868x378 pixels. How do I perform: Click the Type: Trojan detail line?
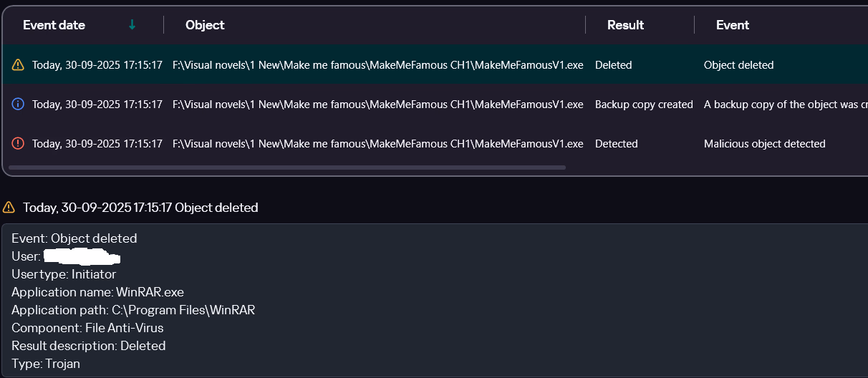[46, 364]
